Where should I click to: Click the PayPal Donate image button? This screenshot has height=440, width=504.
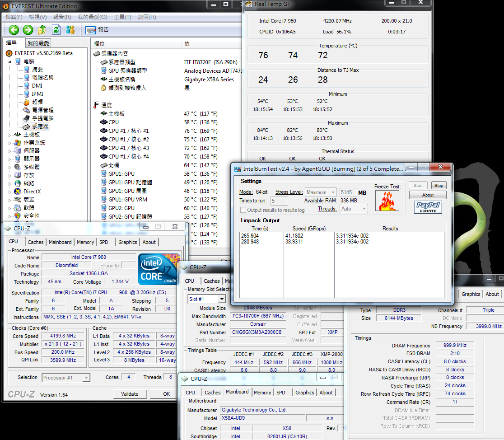[427, 207]
